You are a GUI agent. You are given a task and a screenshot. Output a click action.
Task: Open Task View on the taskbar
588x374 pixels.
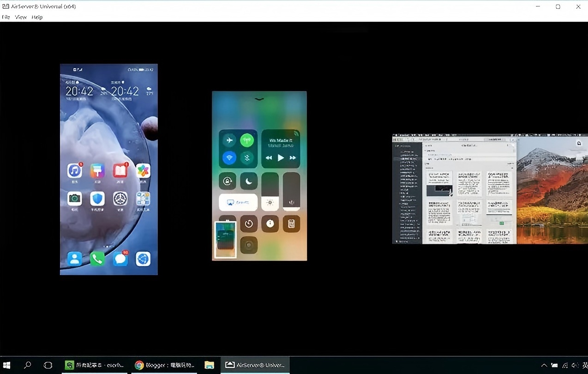pos(48,365)
